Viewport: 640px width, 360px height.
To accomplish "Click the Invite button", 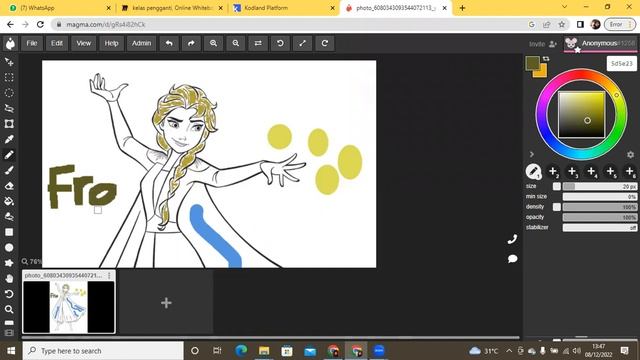I will 543,44.
